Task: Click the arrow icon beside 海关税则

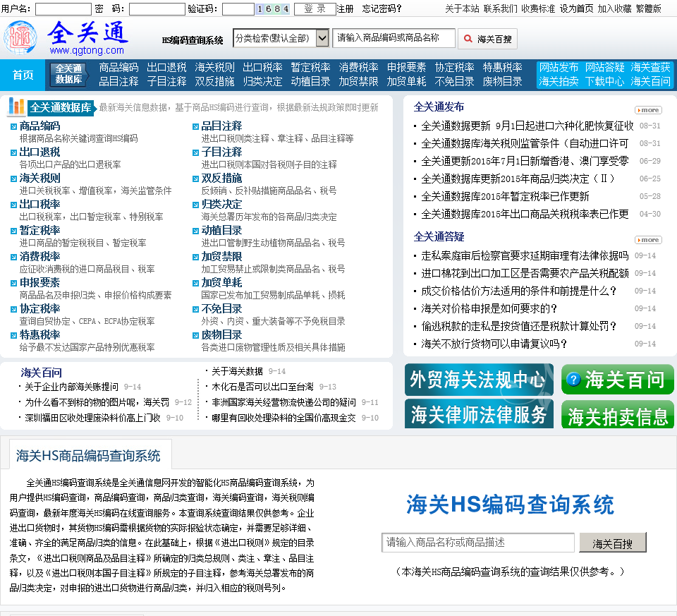Action: [13, 179]
